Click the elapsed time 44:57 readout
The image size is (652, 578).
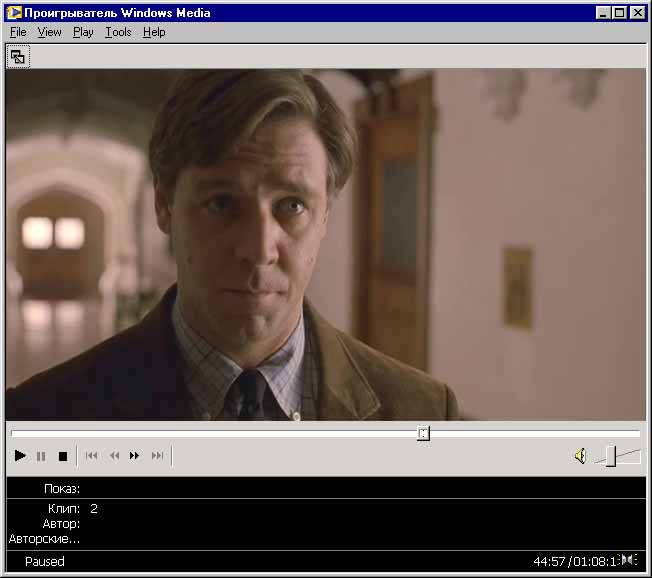549,562
